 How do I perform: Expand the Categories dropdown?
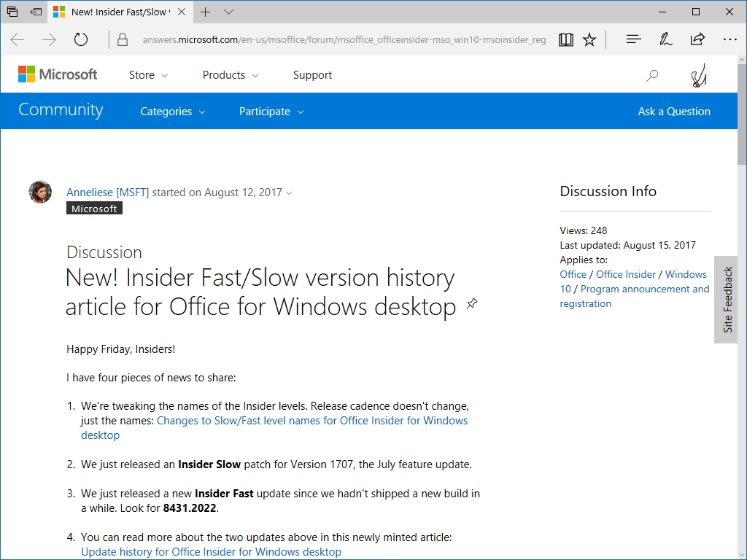(172, 112)
